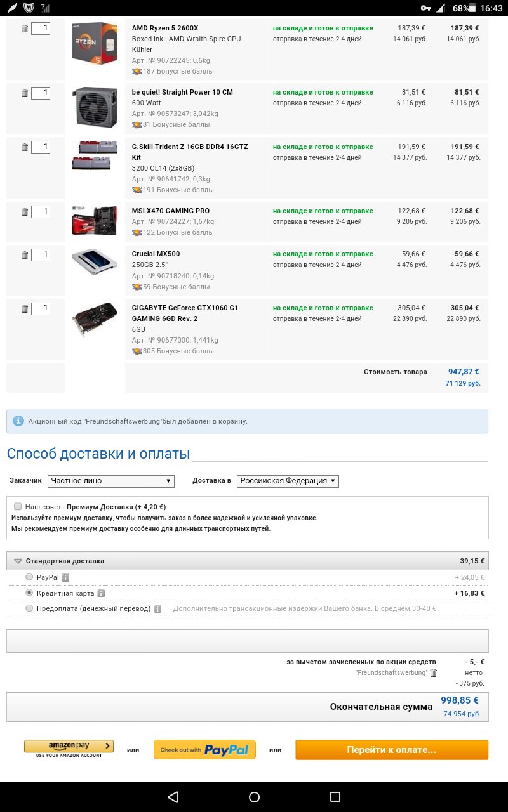The image size is (508, 812).
Task: Click trash icon for G.Skill Trident Z
Action: click(x=25, y=147)
